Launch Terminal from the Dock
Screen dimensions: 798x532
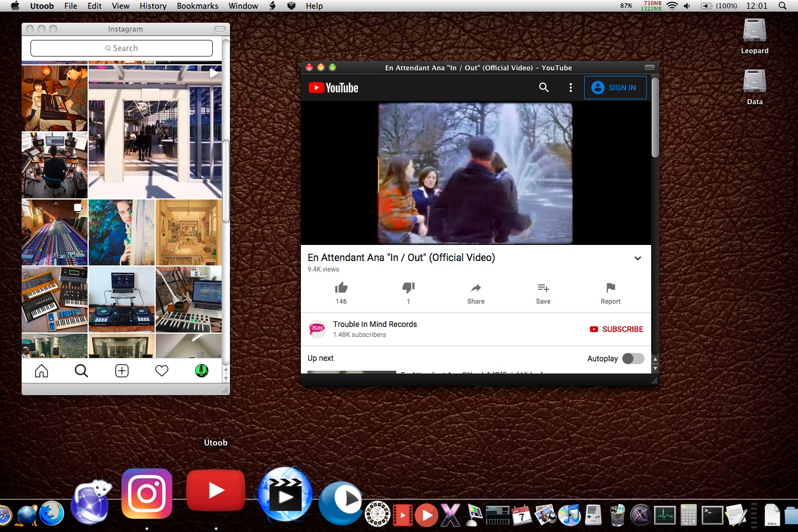click(x=712, y=515)
